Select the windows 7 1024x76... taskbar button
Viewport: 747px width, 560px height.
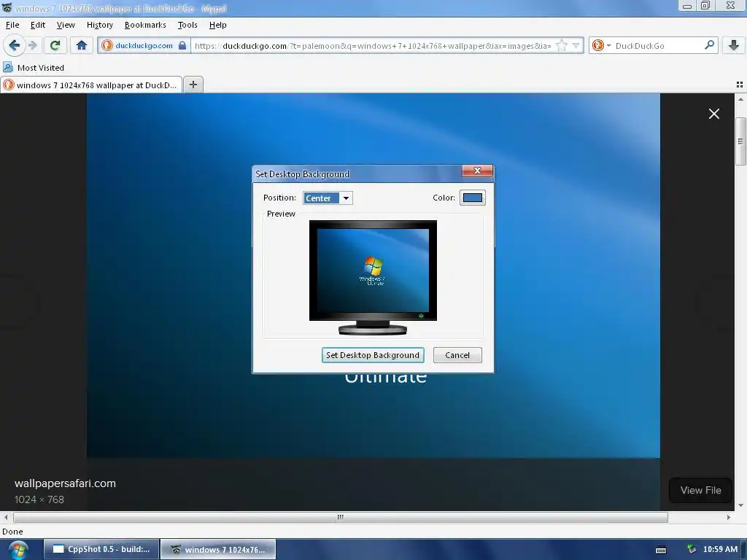click(x=218, y=549)
